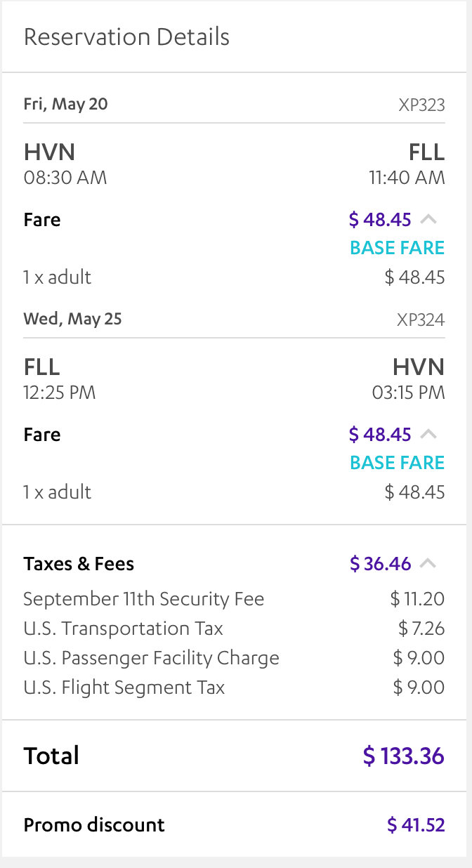Image resolution: width=472 pixels, height=868 pixels.
Task: Click the return flight's purple fare amount
Action: [x=379, y=435]
